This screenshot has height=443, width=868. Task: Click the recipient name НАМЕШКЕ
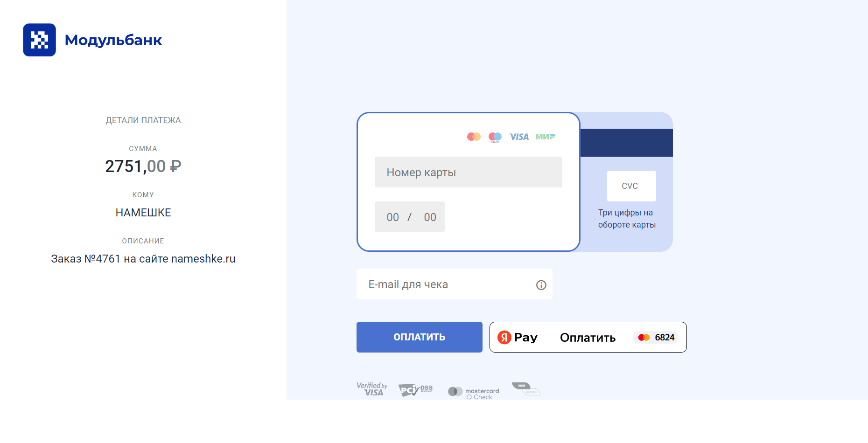[x=143, y=213]
